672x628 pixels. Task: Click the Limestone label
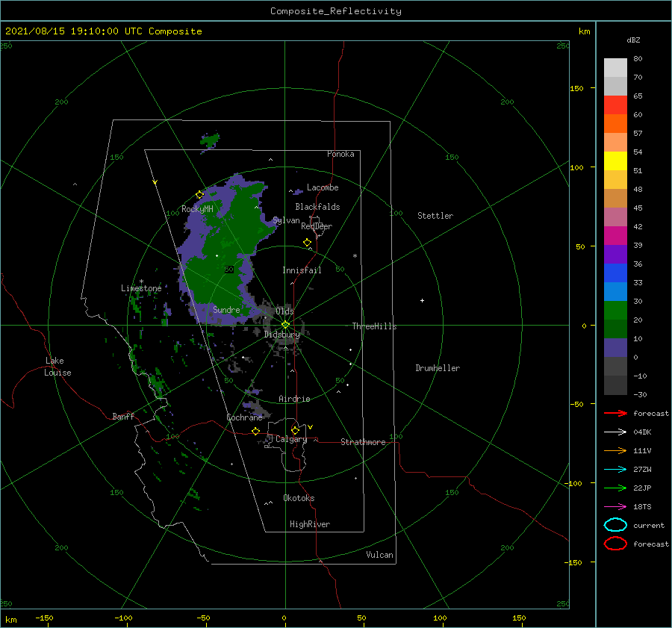click(141, 288)
